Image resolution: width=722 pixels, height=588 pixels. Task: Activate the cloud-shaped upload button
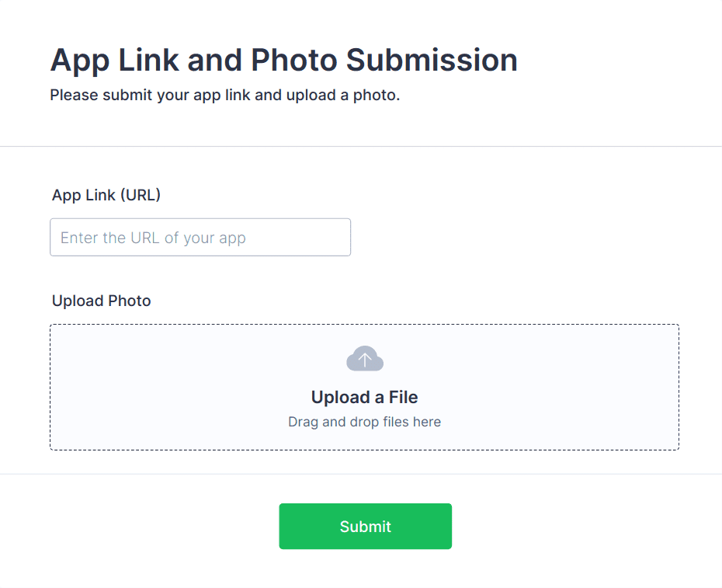pos(365,358)
